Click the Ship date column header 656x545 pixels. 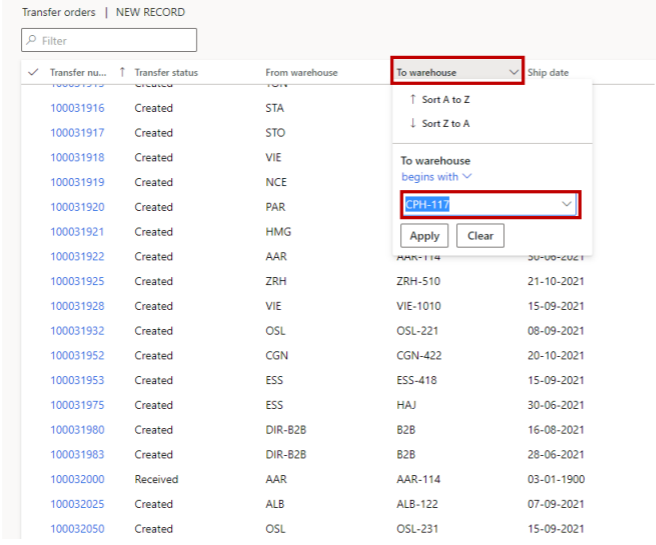548,73
